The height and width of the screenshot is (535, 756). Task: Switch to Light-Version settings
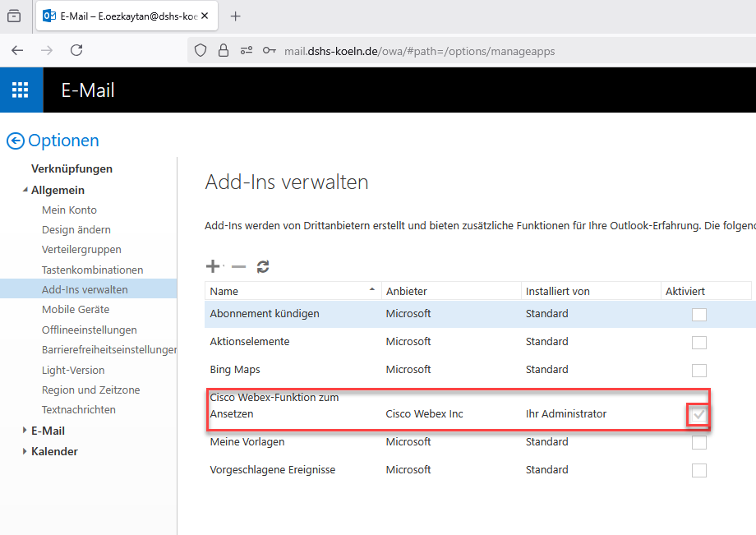pyautogui.click(x=73, y=370)
